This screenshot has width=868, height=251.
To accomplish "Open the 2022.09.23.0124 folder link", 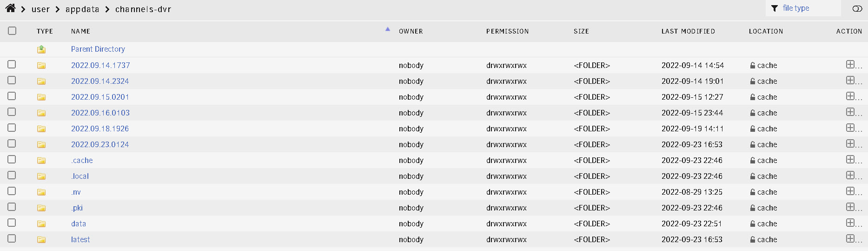I will (x=100, y=145).
